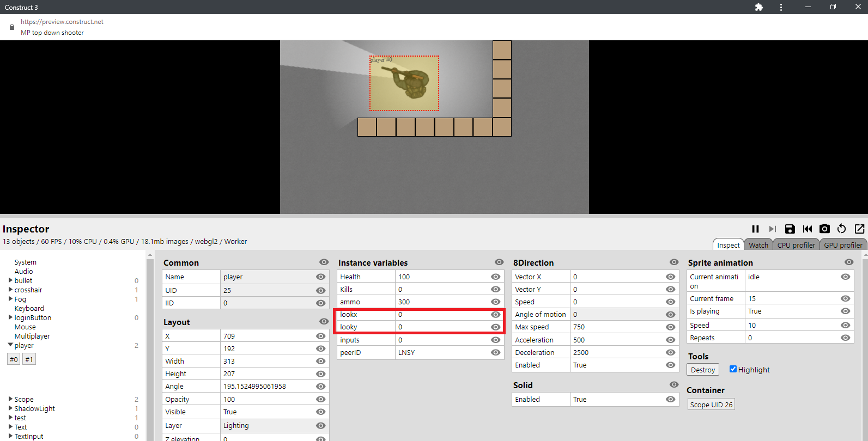The width and height of the screenshot is (868, 441).
Task: Uncheck the Highlight checkbox
Action: [733, 369]
